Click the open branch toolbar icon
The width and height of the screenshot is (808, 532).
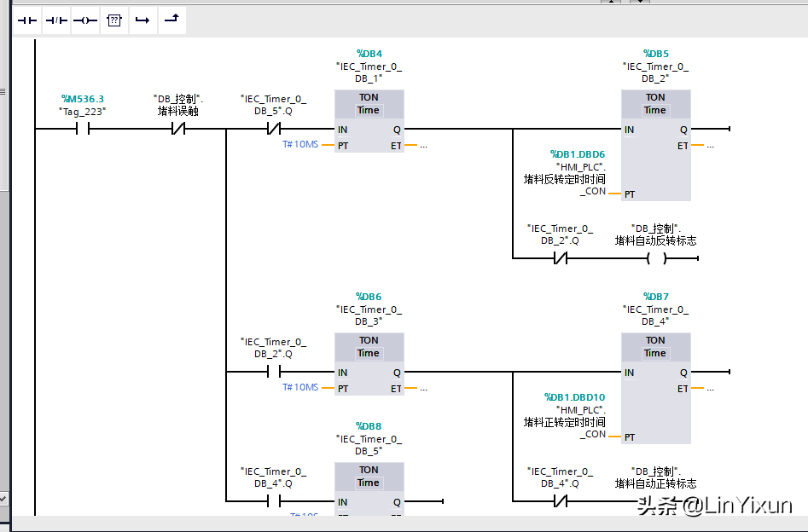point(142,20)
